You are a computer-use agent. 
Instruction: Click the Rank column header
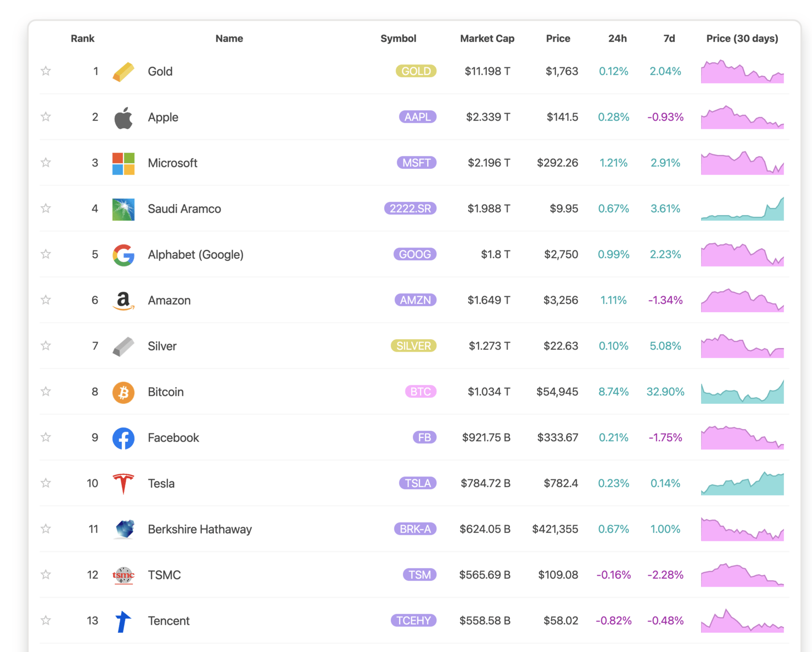[83, 39]
